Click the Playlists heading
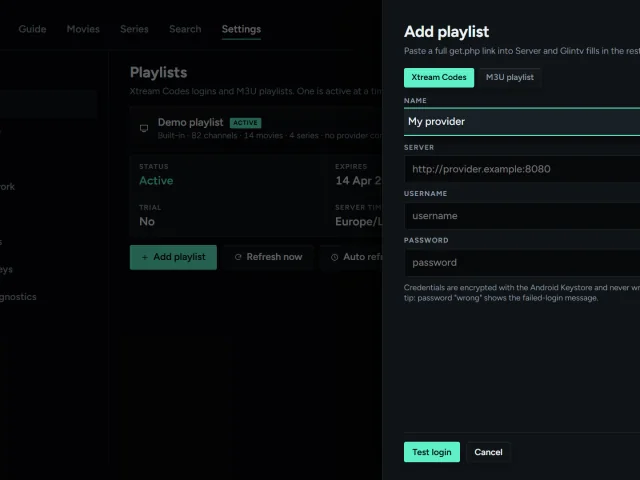 point(158,73)
